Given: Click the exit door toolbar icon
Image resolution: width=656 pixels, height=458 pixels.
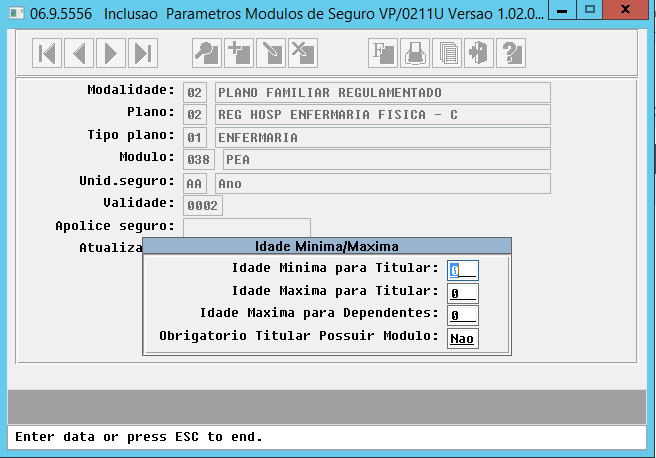Looking at the screenshot, I should click(479, 53).
